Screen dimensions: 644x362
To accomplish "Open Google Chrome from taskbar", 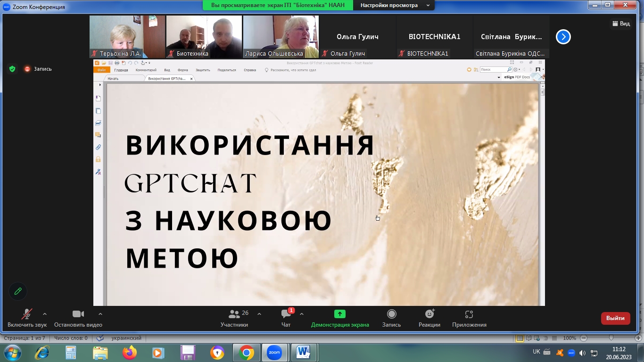I will tap(246, 353).
